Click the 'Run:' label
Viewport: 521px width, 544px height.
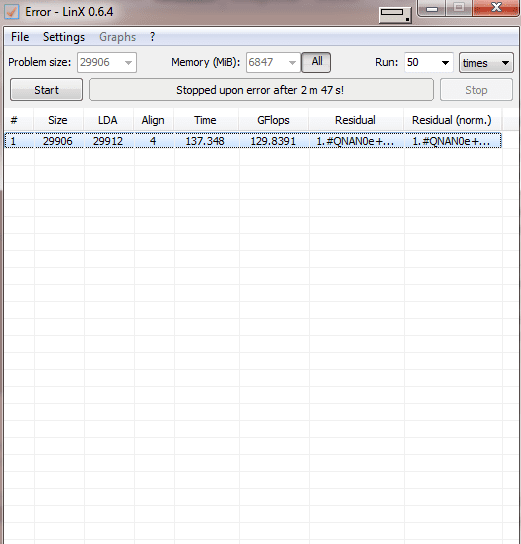[386, 62]
